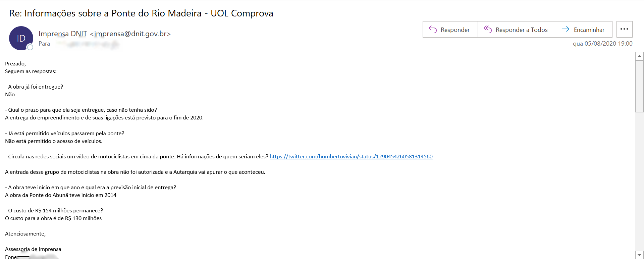Select the Encaminhar button text
Viewport: 644px width, 259px height.
coord(589,30)
